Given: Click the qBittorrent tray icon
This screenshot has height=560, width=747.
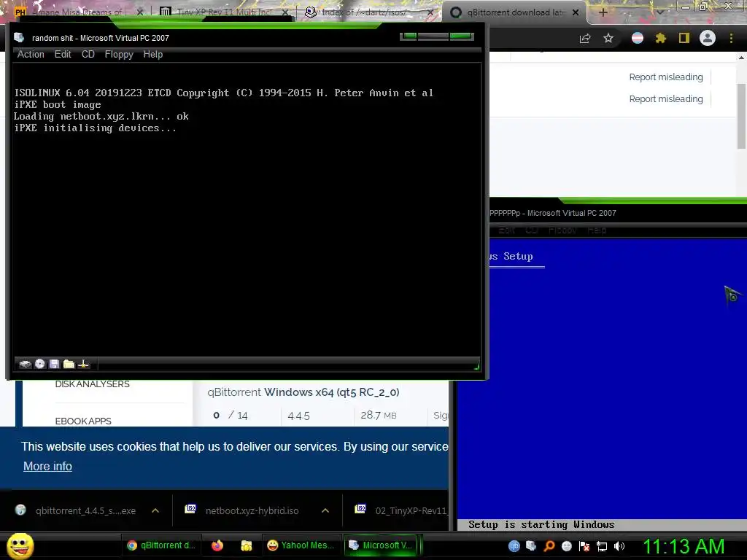Looking at the screenshot, I should [x=514, y=545].
